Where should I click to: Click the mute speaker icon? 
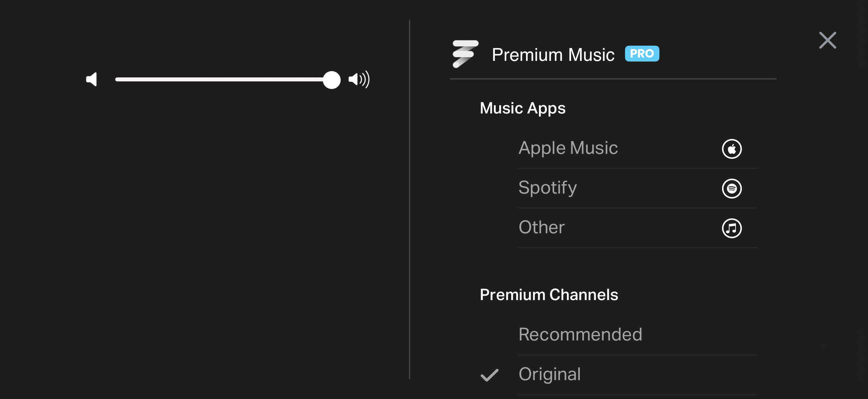[92, 79]
